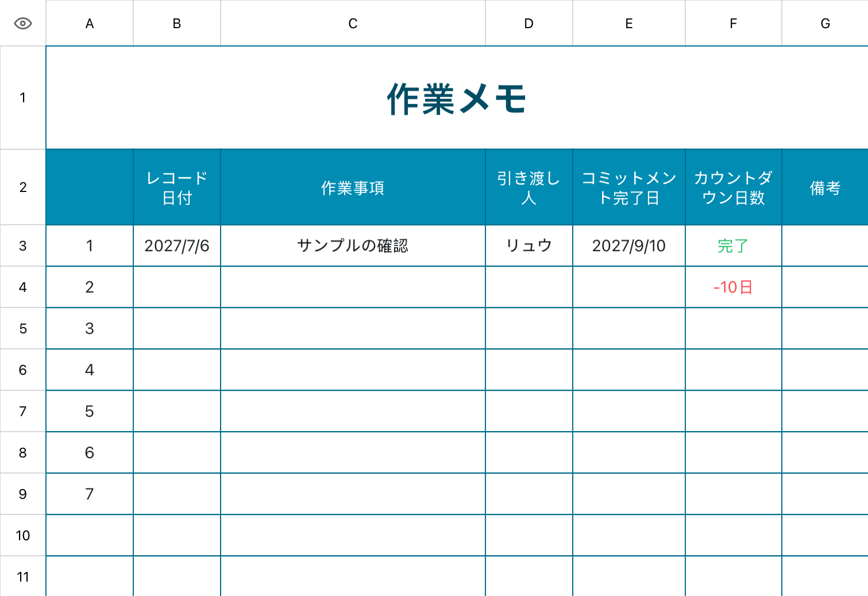Image resolution: width=868 pixels, height=596 pixels.
Task: Select column E header
Action: (x=629, y=24)
